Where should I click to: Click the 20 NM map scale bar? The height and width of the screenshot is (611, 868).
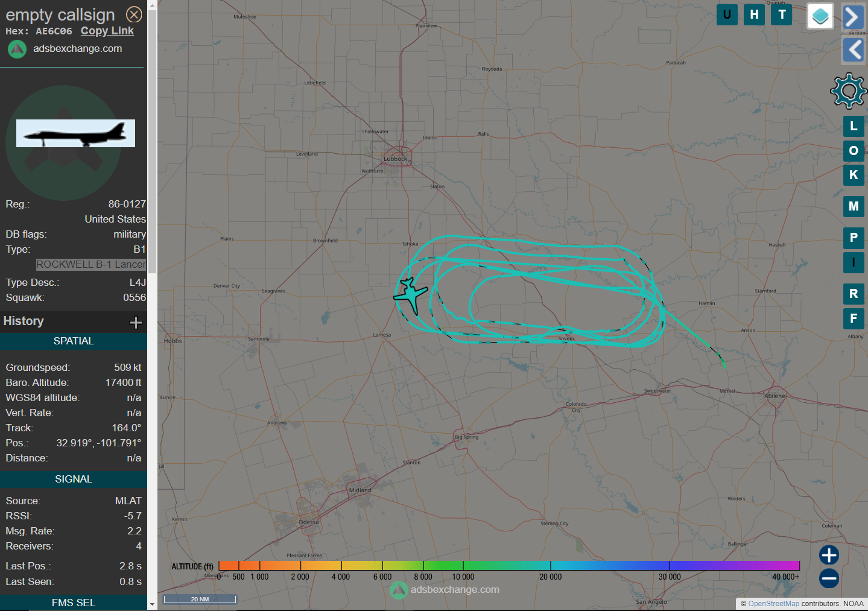tap(200, 599)
